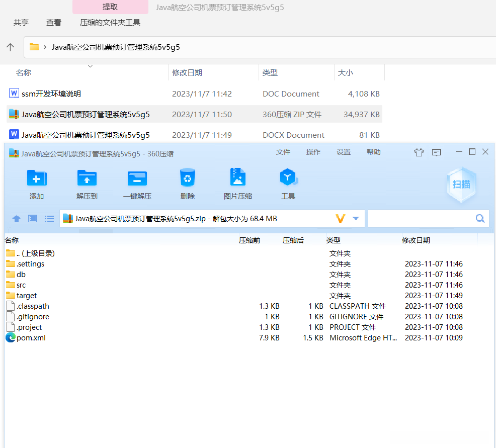Go up one level in 360压缩 toolbar
The width and height of the screenshot is (496, 448).
click(x=17, y=218)
